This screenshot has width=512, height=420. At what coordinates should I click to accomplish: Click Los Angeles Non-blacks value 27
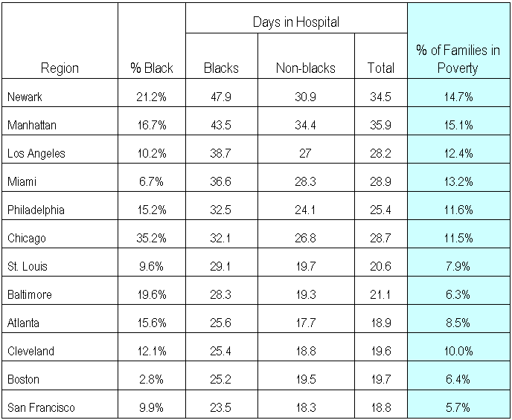tap(306, 153)
